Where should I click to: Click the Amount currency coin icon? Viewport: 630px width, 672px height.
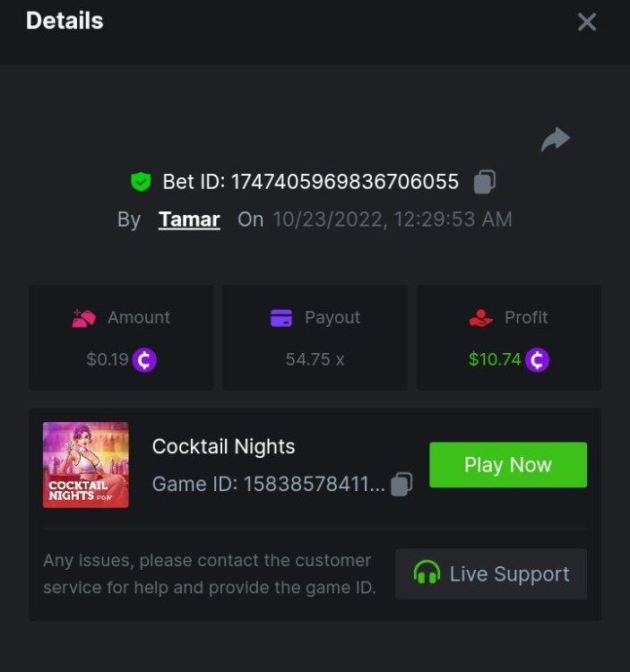144,360
